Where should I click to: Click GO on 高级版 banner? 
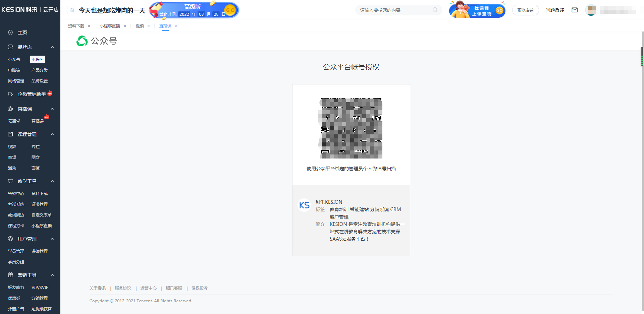pos(230,10)
